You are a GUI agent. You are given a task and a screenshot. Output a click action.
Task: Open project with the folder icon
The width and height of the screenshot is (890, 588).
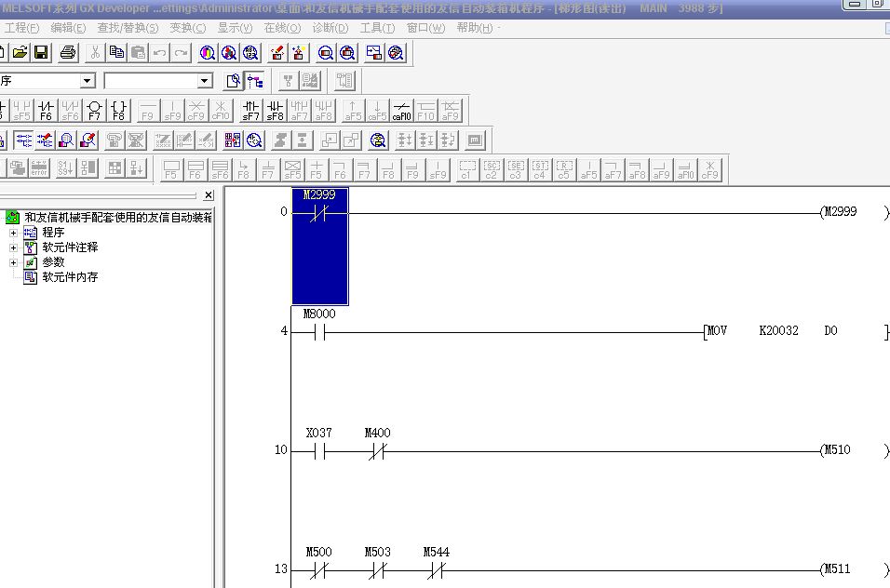tap(20, 53)
